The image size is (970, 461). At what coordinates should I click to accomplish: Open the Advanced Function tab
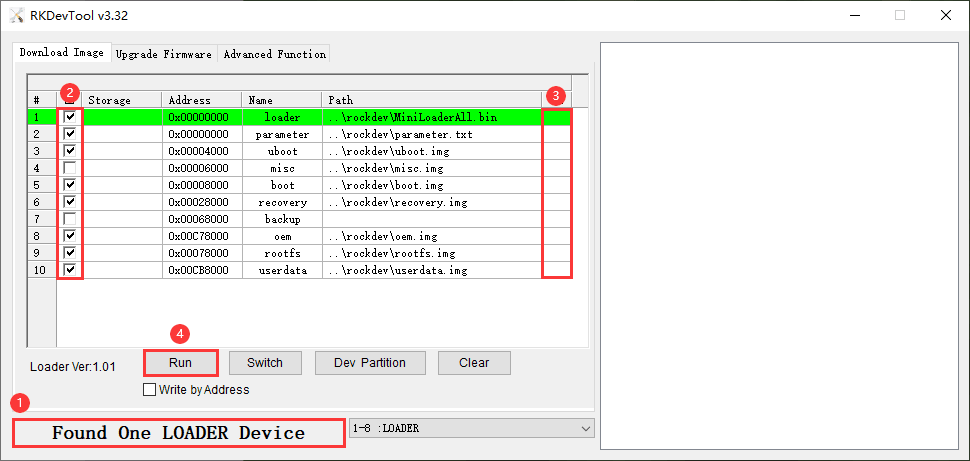(x=275, y=54)
